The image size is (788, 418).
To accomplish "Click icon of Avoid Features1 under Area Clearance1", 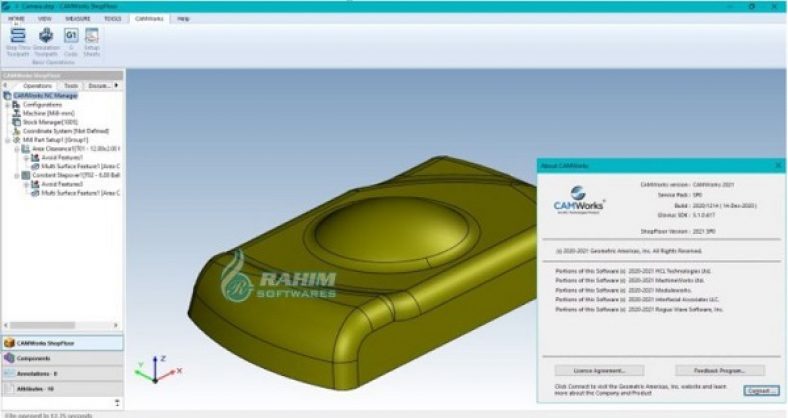I will [35, 157].
